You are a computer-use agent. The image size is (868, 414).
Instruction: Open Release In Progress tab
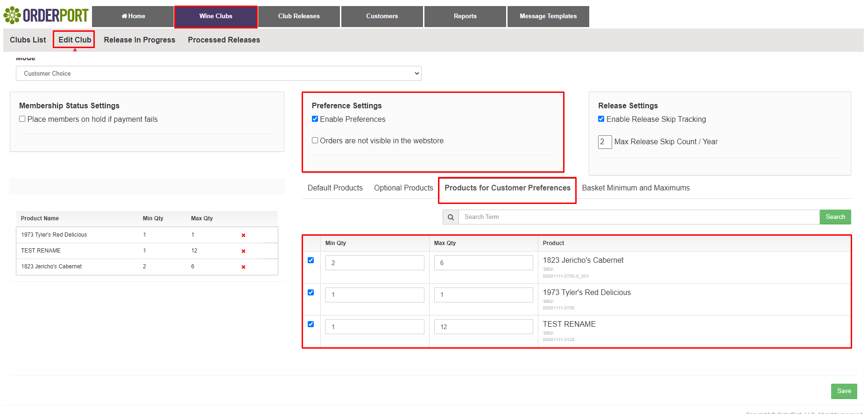point(140,40)
